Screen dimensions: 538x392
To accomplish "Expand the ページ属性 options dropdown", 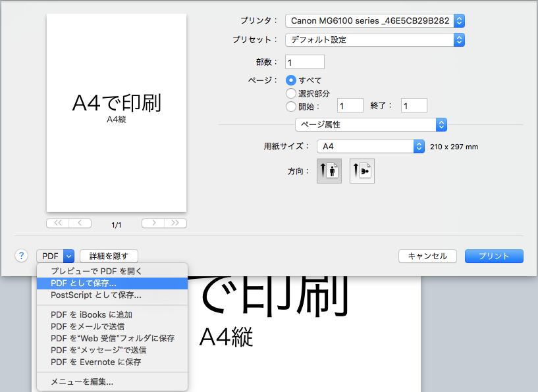I will tap(371, 124).
